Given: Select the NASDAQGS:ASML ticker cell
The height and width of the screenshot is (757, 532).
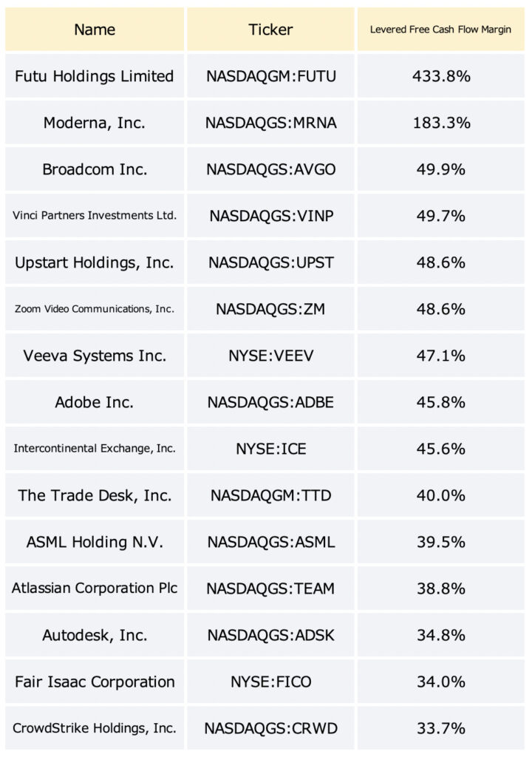Looking at the screenshot, I should (271, 542).
